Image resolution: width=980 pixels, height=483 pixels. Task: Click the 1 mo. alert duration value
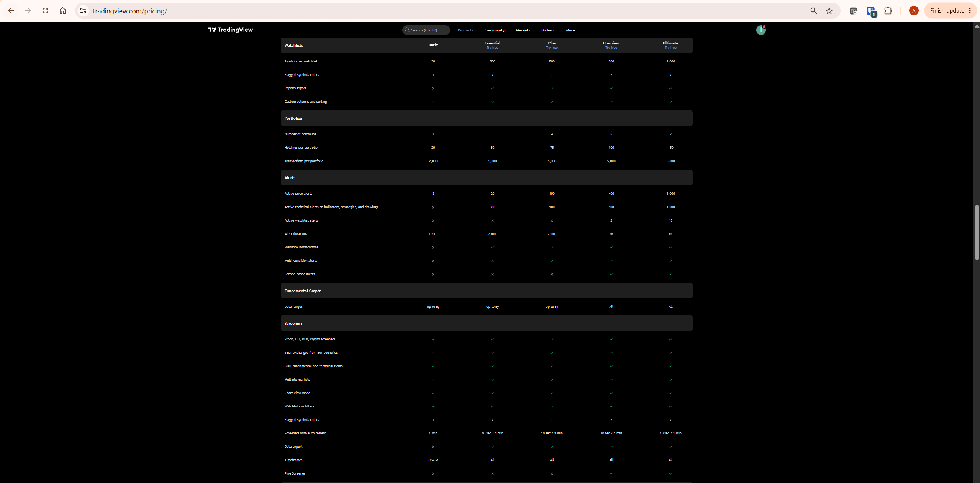coord(433,234)
